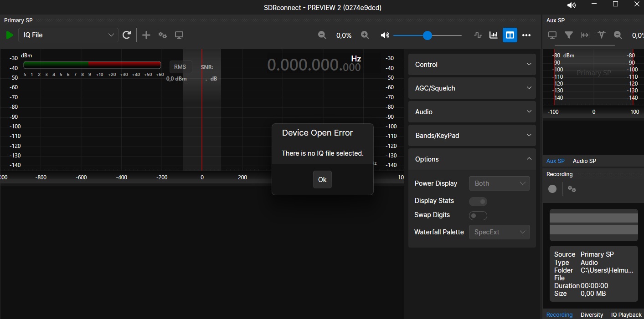Click the signal waveform icon
Image resolution: width=644 pixels, height=319 pixels.
[x=478, y=35]
